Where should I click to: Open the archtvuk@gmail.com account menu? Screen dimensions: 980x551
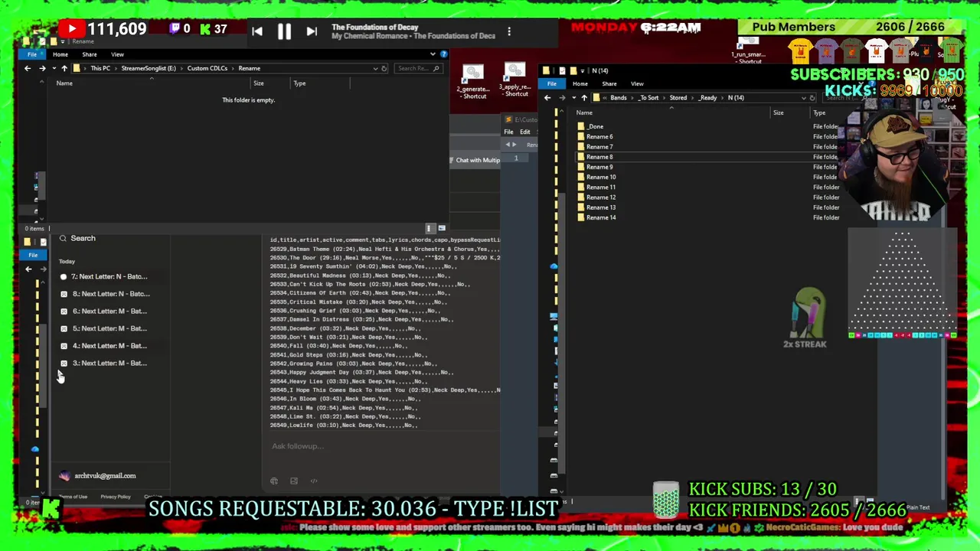coord(98,476)
